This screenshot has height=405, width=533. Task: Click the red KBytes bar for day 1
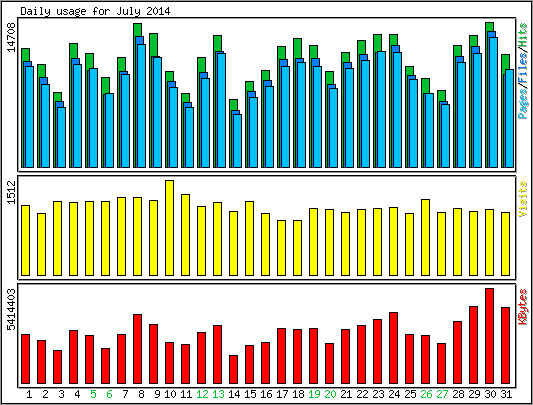(25, 359)
